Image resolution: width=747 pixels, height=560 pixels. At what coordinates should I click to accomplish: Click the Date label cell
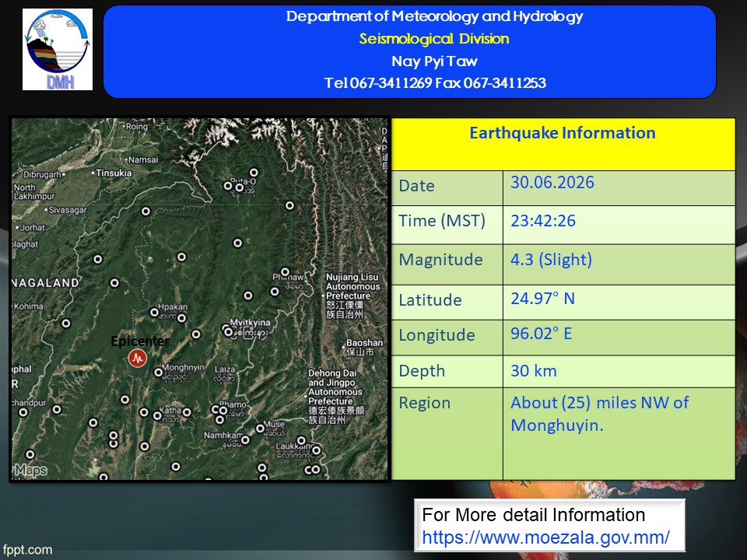click(x=447, y=188)
